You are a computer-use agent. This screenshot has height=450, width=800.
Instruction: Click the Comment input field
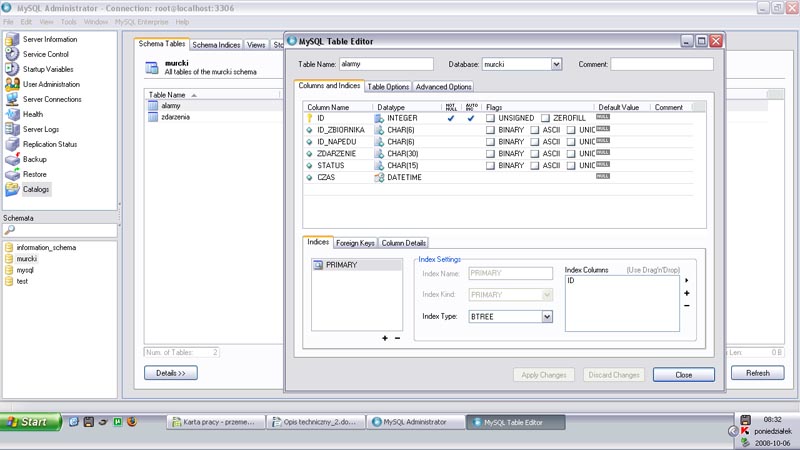[662, 64]
